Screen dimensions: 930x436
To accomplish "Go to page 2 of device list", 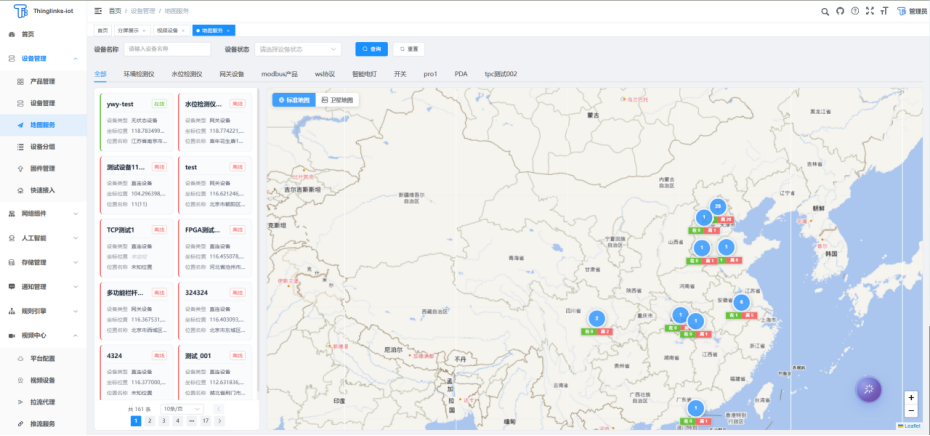I will point(149,421).
